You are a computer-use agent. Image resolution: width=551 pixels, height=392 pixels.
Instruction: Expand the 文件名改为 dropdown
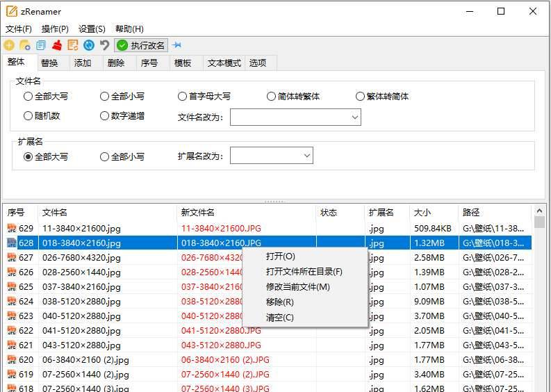355,117
